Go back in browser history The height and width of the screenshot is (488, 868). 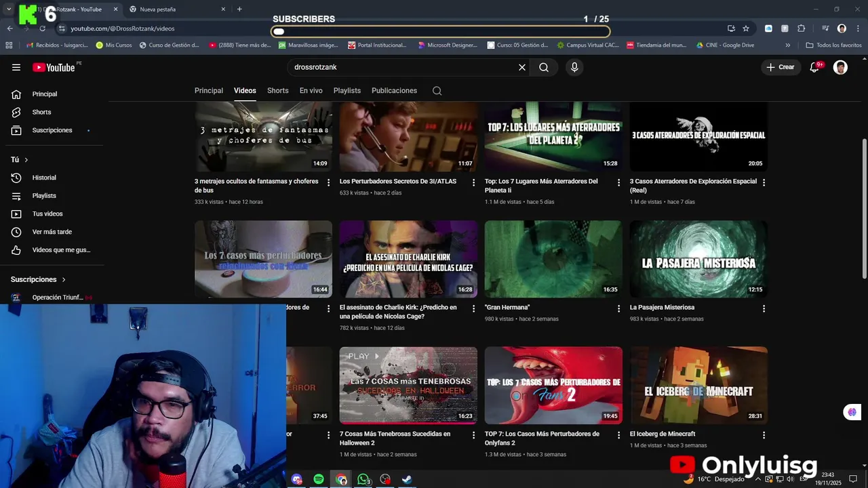coord(9,28)
